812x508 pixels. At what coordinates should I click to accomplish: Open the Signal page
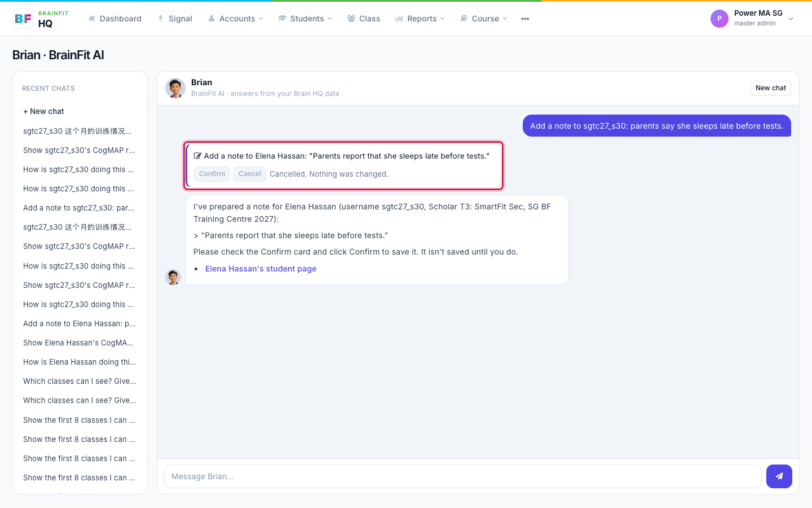point(175,19)
